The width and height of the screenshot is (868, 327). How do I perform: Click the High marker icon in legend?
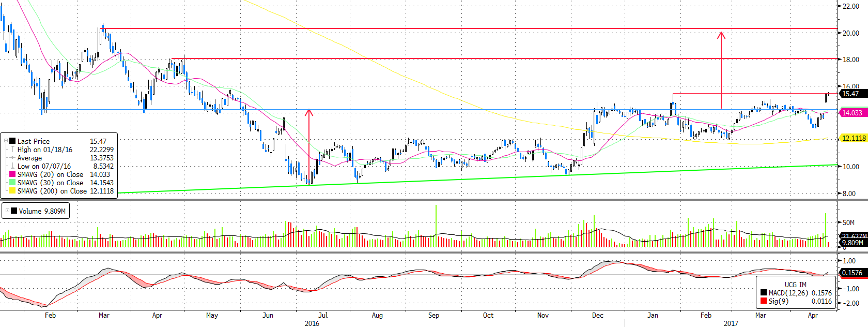pos(12,150)
